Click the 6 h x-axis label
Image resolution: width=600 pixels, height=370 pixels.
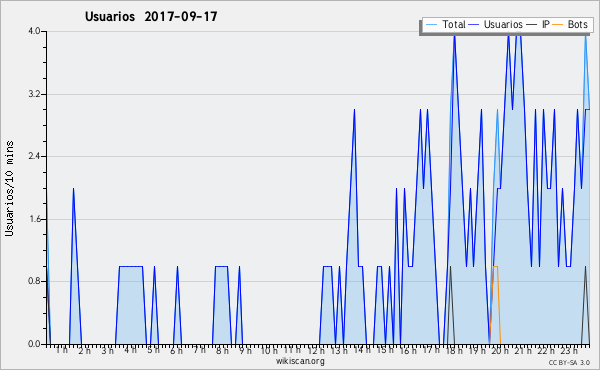click(176, 350)
